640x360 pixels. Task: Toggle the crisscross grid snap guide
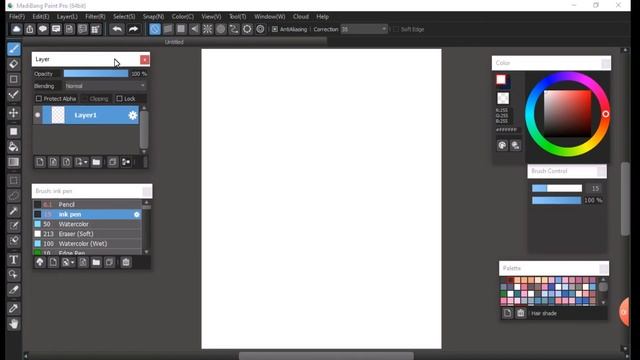(181, 29)
